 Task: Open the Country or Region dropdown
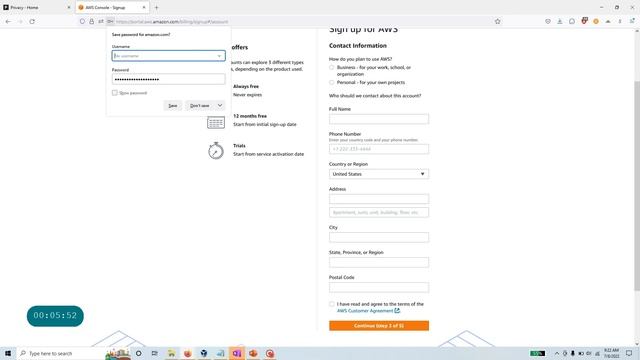click(x=379, y=174)
